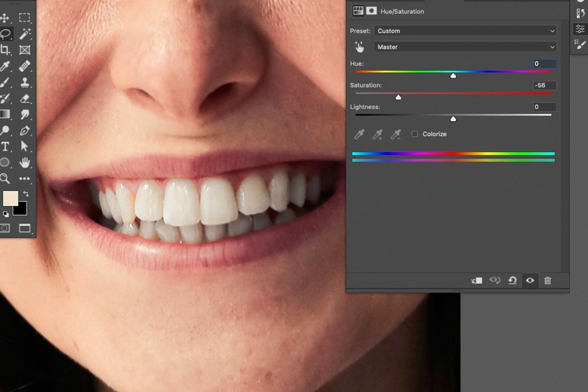
Task: Toggle Quick Mask mode
Action: point(5,228)
